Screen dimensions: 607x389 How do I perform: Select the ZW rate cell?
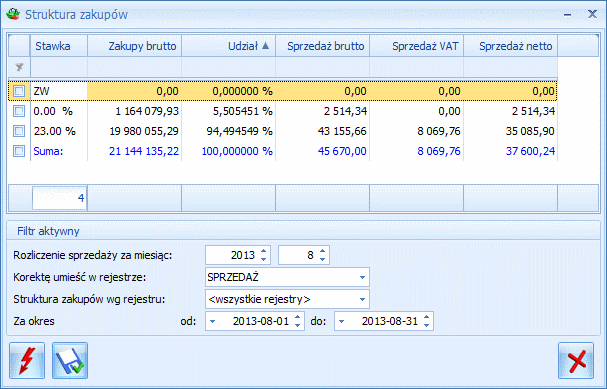59,91
